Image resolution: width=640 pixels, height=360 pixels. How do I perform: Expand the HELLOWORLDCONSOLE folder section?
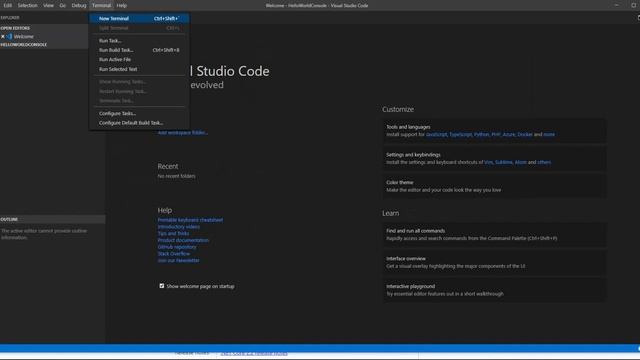(44, 44)
